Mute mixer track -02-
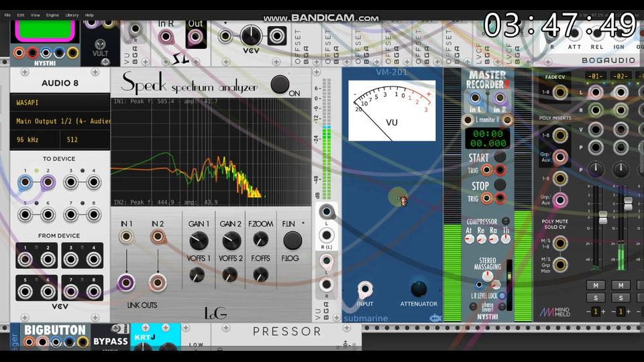 [621, 286]
